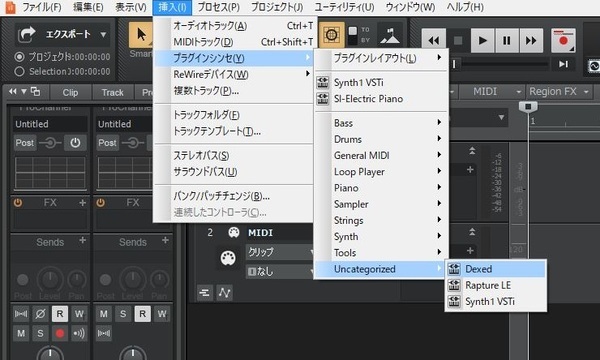Jump to end using the skip-to-end icon
The height and width of the screenshot is (360, 600).
tap(563, 64)
